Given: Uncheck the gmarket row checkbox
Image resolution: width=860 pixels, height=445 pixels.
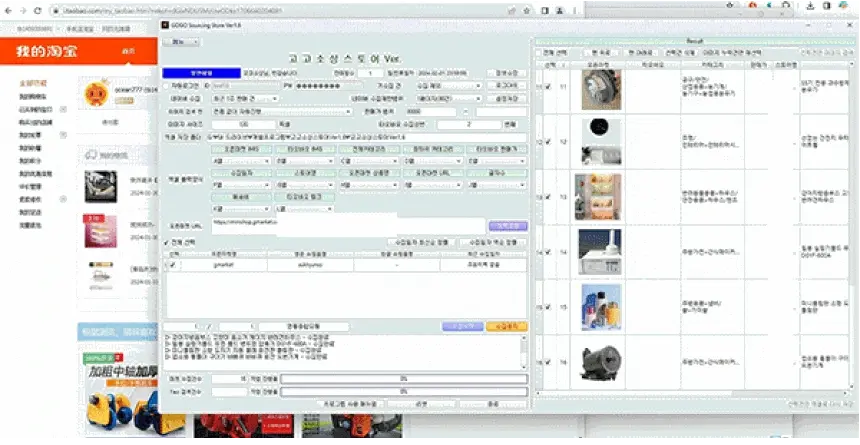Looking at the screenshot, I should [173, 265].
